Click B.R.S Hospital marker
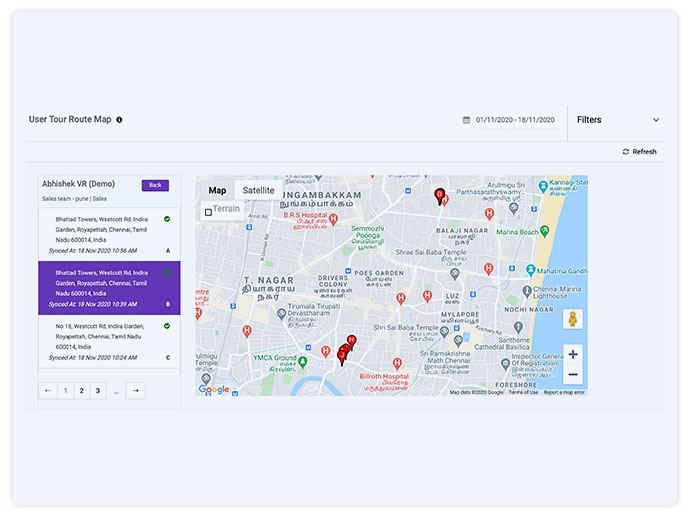This screenshot has width=689, height=517. [333, 219]
